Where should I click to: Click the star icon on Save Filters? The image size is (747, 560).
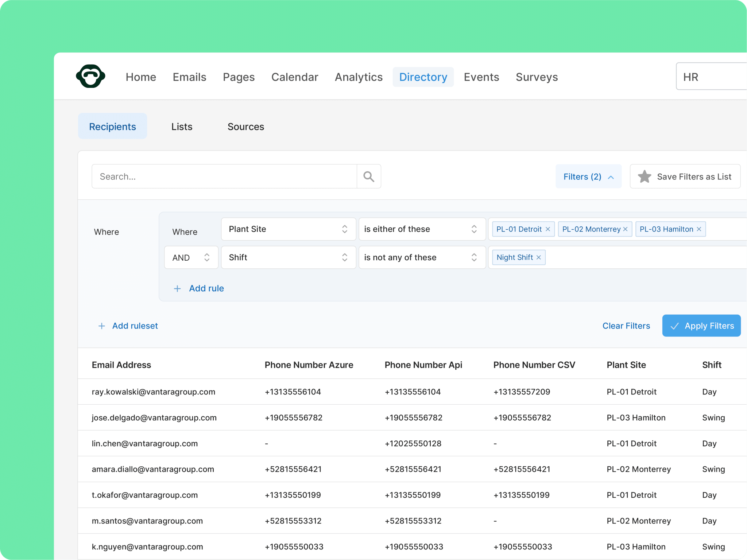click(x=645, y=176)
